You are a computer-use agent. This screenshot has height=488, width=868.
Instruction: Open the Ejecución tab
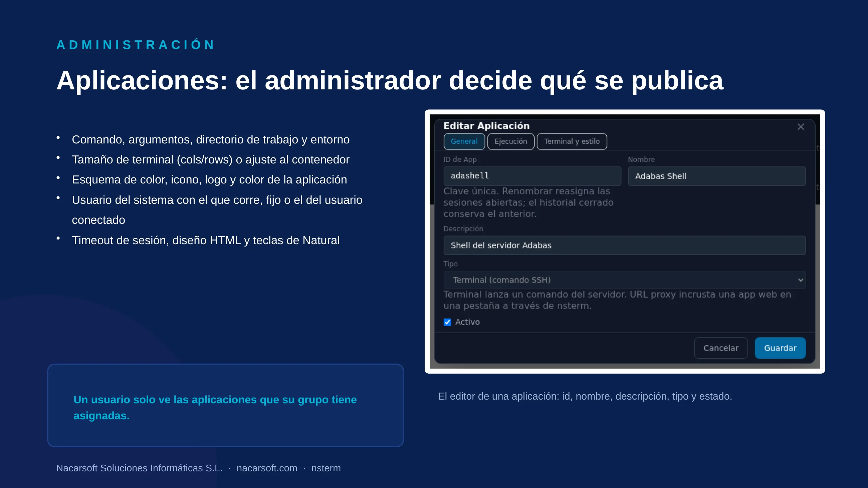[x=510, y=141]
